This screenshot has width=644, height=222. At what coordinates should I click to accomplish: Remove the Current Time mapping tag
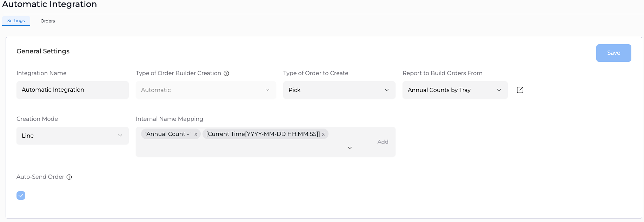[x=323, y=134]
